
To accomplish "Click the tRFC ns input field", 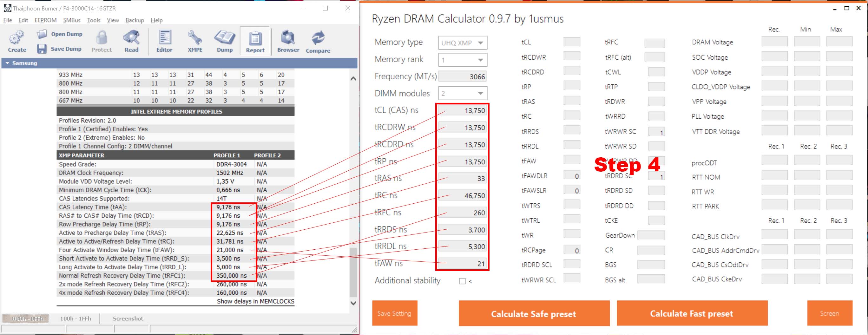I will pyautogui.click(x=462, y=213).
